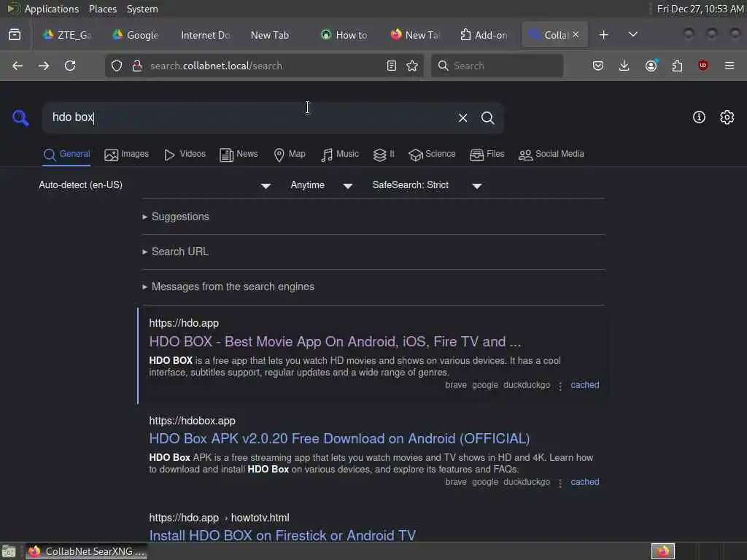
Task: Close the CollabNet tab
Action: [x=576, y=34]
